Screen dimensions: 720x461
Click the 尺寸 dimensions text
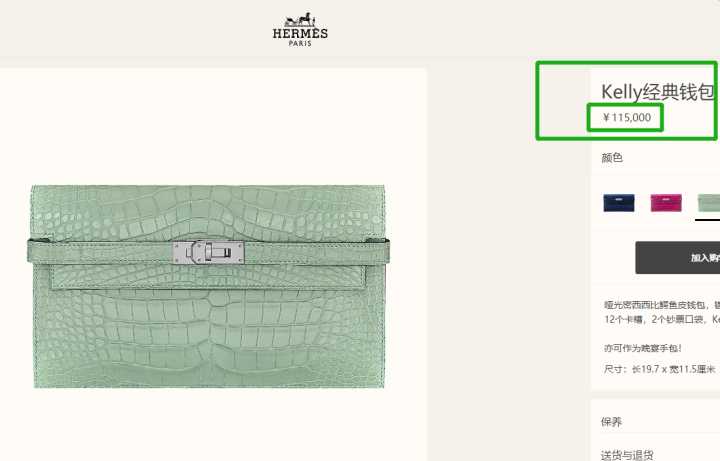pos(659,369)
